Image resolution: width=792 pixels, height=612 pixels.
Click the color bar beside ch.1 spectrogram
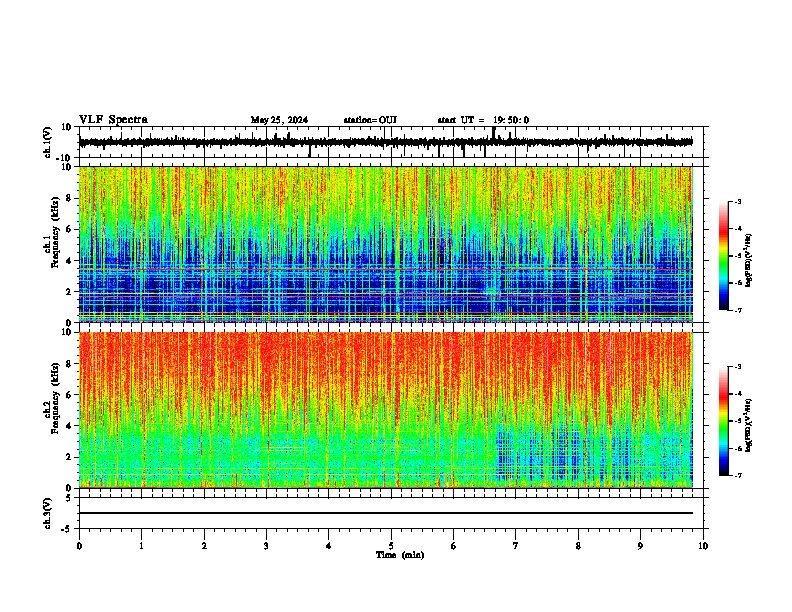pyautogui.click(x=723, y=256)
